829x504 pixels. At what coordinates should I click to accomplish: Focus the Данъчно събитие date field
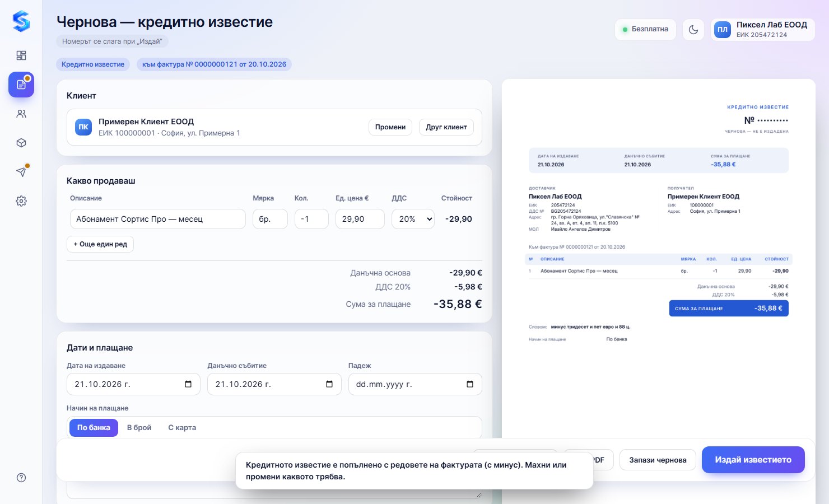(274, 384)
